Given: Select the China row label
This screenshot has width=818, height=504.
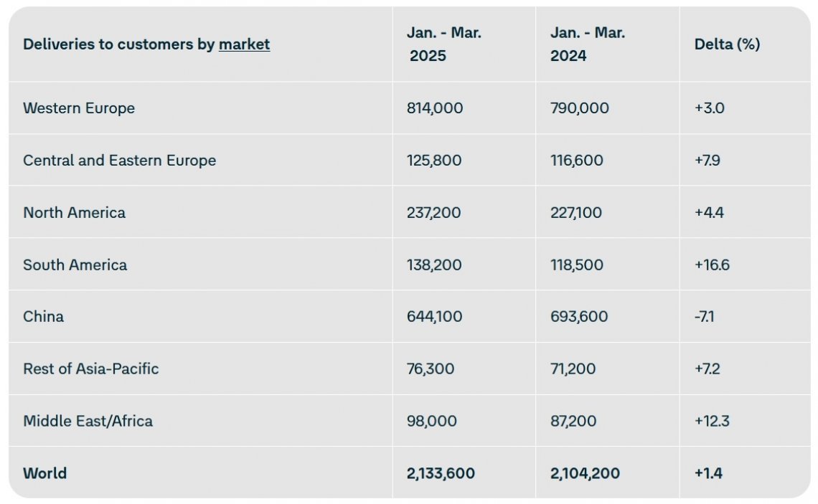Looking at the screenshot, I should click(x=43, y=317).
